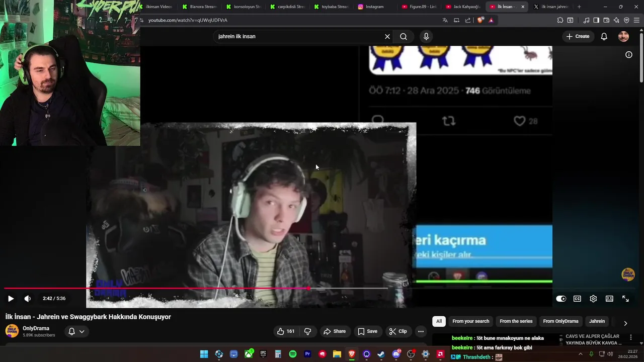Image resolution: width=644 pixels, height=362 pixels.
Task: Open Discord from the taskbar
Action: 396,354
